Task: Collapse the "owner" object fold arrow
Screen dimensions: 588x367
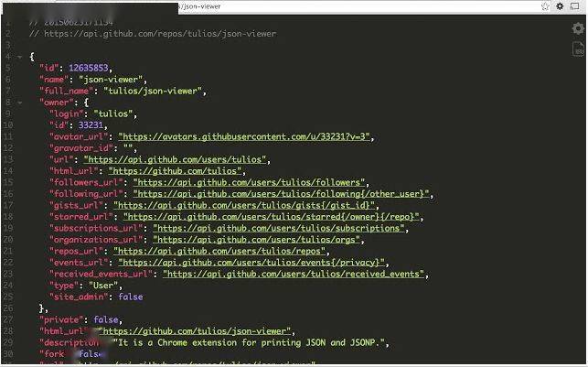Action: (x=19, y=103)
